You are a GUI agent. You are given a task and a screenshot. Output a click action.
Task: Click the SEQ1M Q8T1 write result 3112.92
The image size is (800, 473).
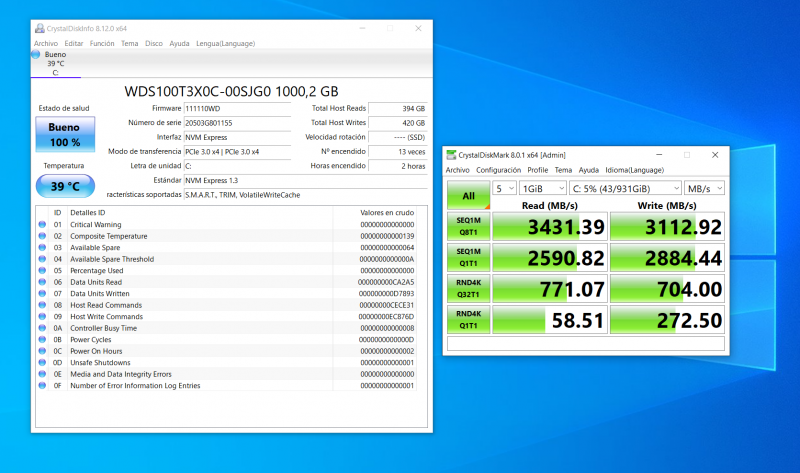point(667,227)
